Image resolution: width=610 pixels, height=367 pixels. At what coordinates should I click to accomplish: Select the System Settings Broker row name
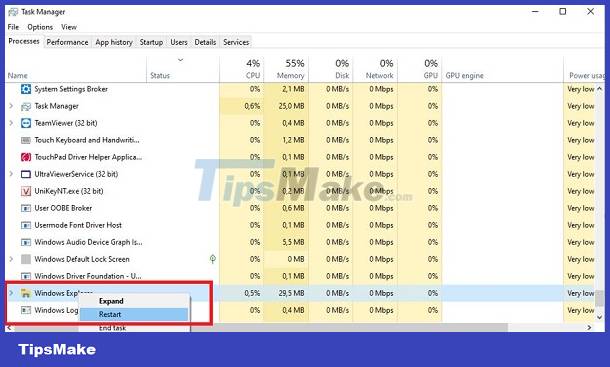[x=71, y=89]
